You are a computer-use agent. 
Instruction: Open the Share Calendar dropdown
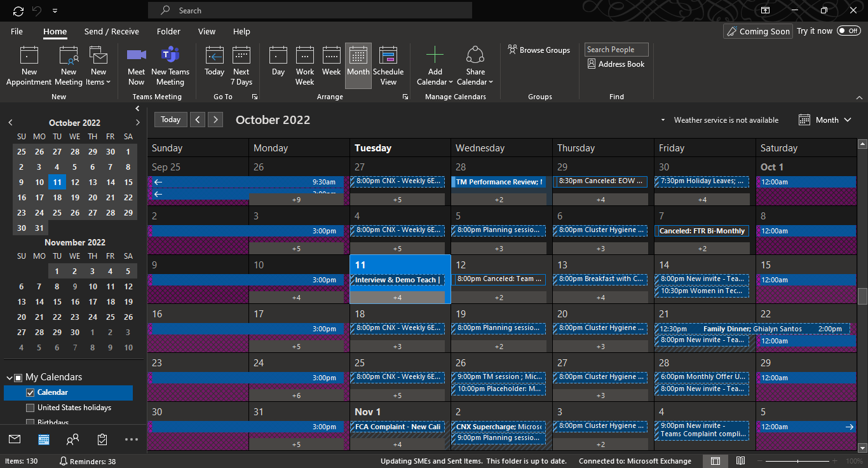(x=475, y=66)
